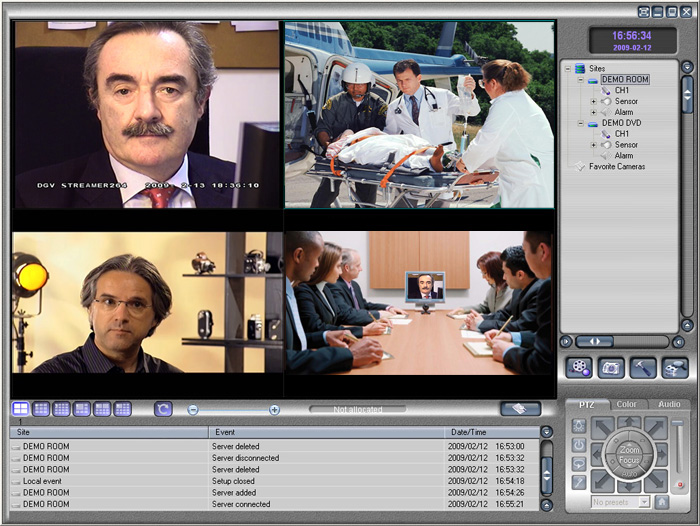700x526 pixels.
Task: Switch to the 3x3 nine-camera grid layout
Action: click(41, 409)
